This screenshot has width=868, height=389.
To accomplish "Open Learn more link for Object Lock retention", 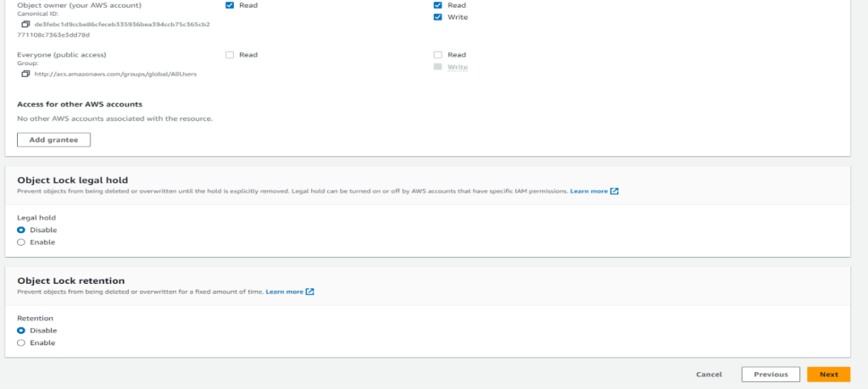I will coord(284,292).
